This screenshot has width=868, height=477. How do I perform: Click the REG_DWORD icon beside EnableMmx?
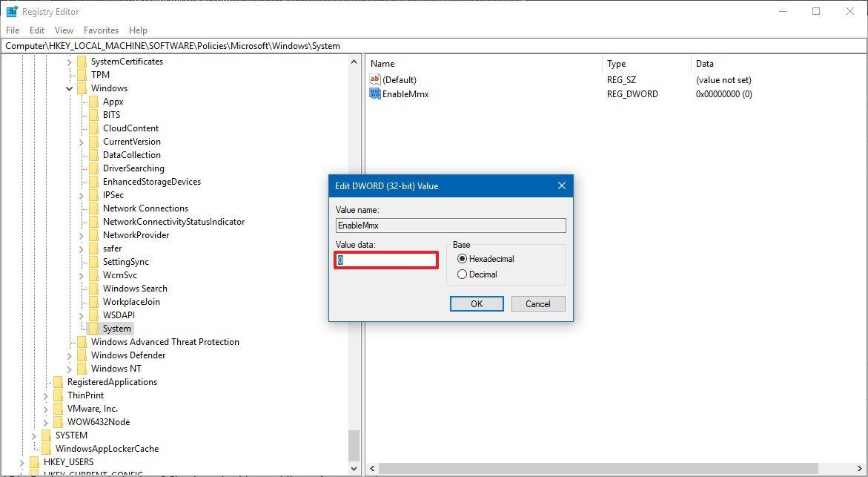[375, 93]
